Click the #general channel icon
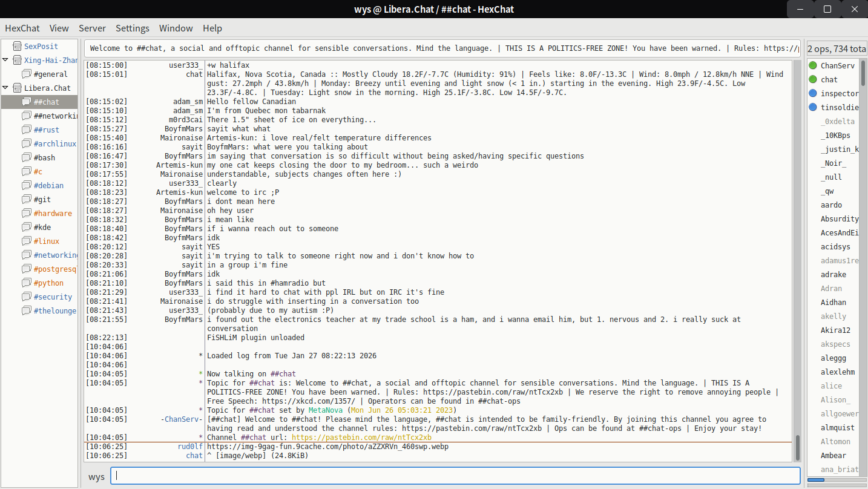The width and height of the screenshot is (868, 489). coord(26,74)
